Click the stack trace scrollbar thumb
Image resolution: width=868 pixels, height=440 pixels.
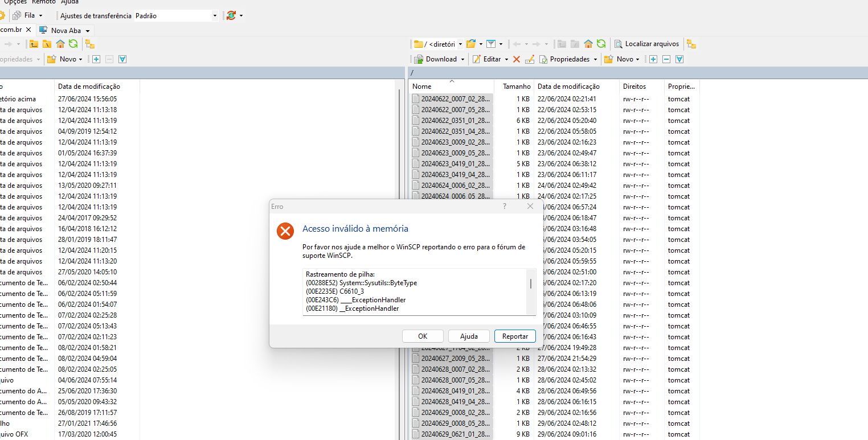531,283
